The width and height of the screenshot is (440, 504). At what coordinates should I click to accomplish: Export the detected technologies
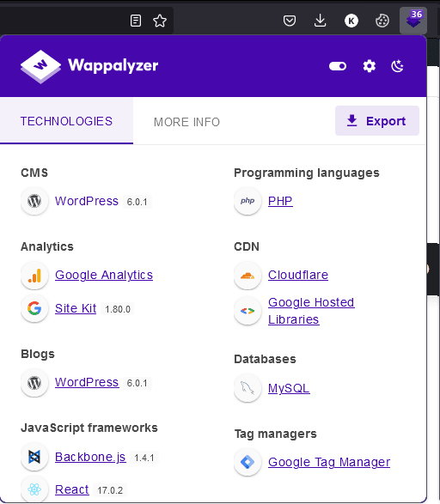coord(377,121)
